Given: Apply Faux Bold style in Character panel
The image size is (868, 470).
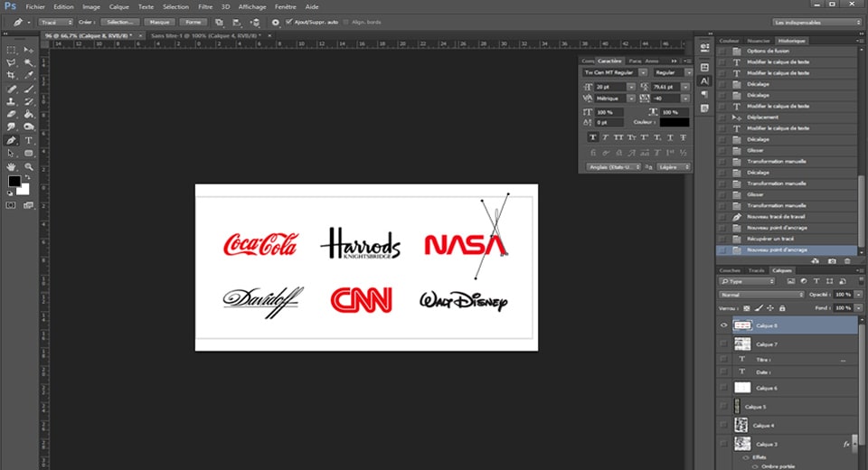Looking at the screenshot, I should click(x=592, y=137).
